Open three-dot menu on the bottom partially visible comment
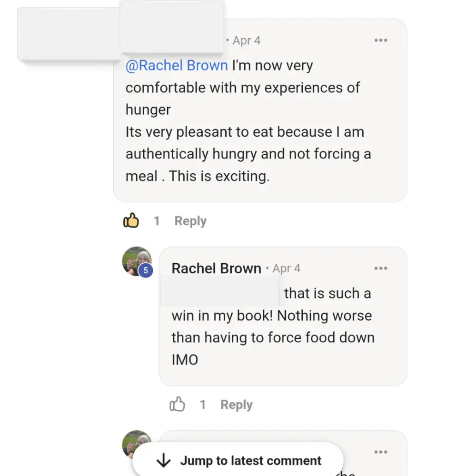This screenshot has height=476, width=476. point(380,452)
